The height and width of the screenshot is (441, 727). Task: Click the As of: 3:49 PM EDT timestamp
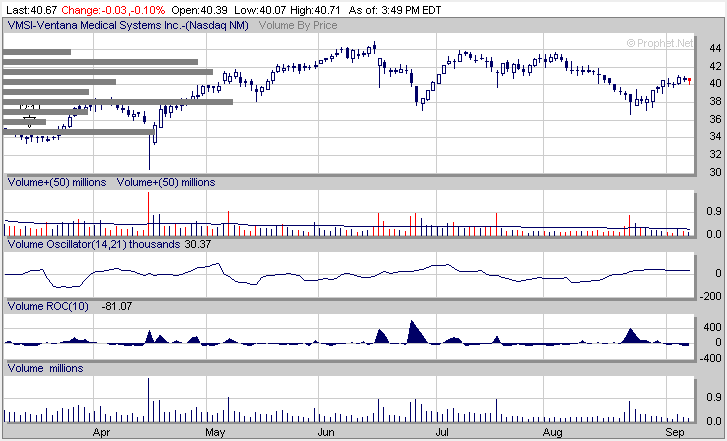click(395, 10)
